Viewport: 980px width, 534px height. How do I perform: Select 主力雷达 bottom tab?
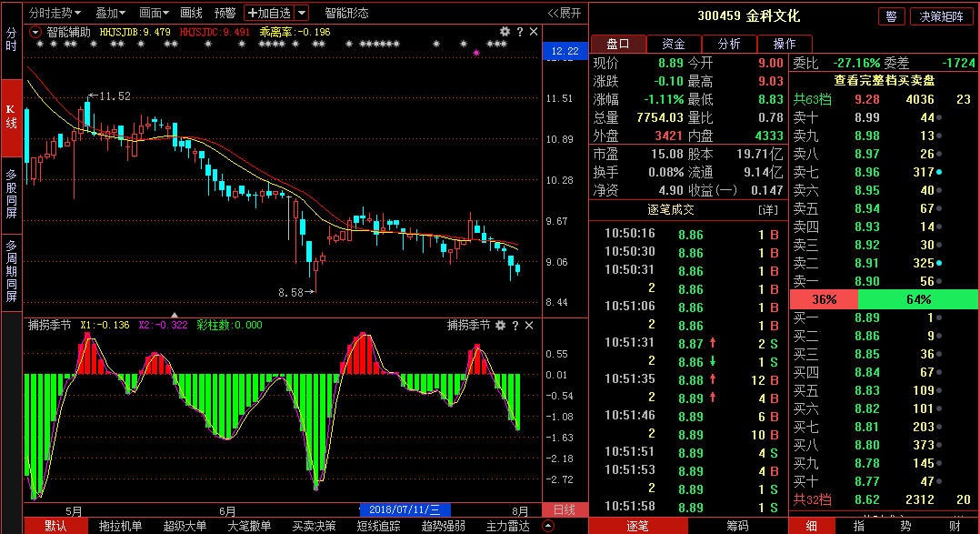pyautogui.click(x=507, y=526)
